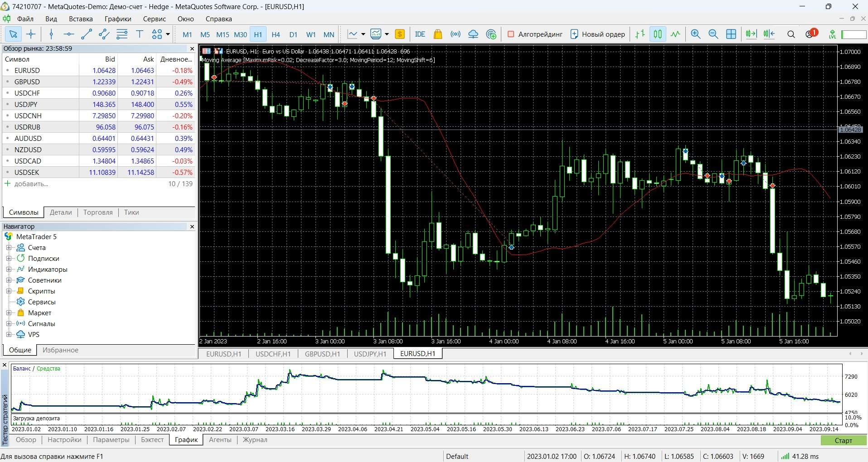
Task: Click добавить to add a symbol
Action: point(31,184)
